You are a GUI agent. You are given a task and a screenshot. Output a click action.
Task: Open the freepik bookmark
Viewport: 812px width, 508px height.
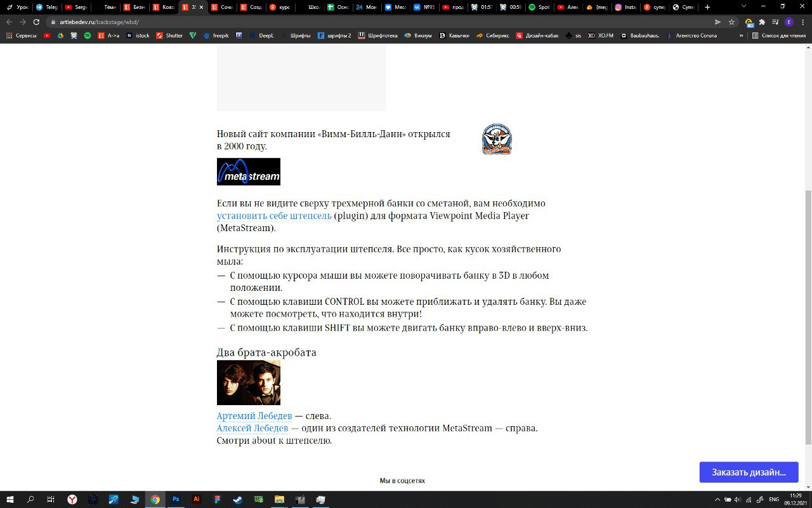tap(216, 36)
